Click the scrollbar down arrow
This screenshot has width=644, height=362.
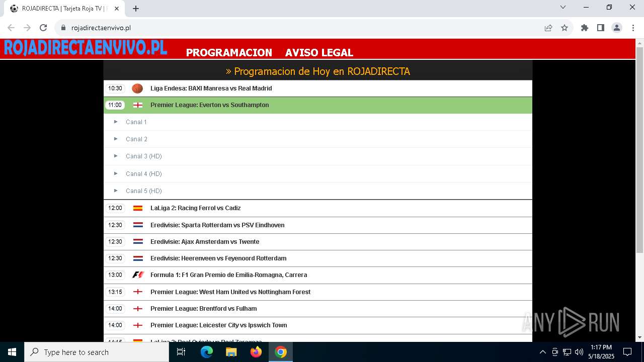coord(639,337)
